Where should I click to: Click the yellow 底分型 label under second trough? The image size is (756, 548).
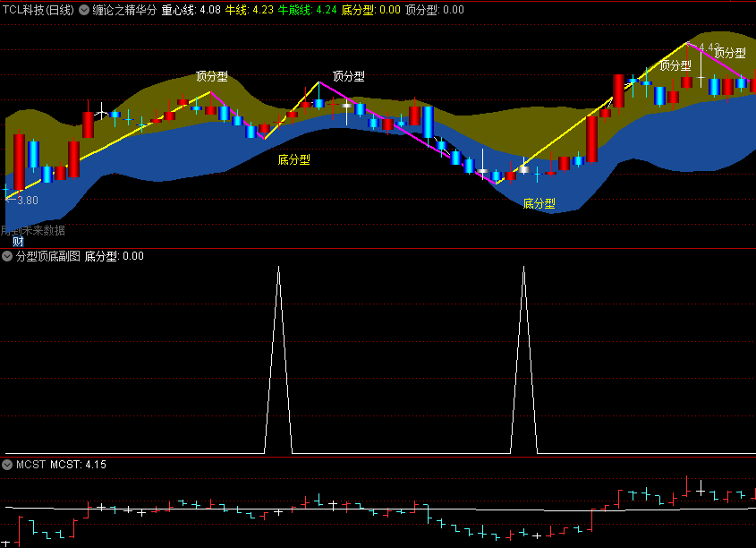click(x=539, y=203)
